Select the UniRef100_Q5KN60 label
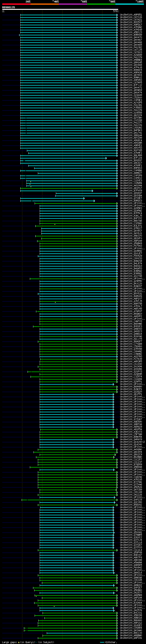Screen dimensions: 146x644 (x=131, y=590)
